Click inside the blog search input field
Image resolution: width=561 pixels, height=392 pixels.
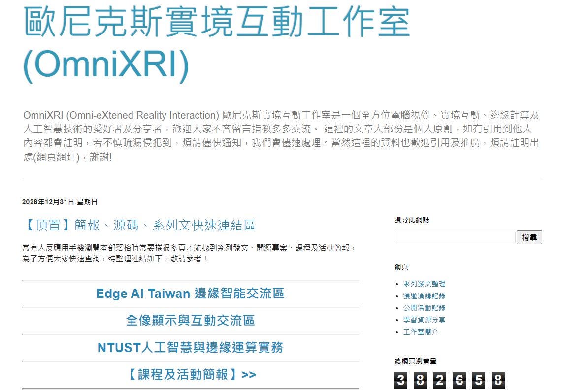[453, 237]
